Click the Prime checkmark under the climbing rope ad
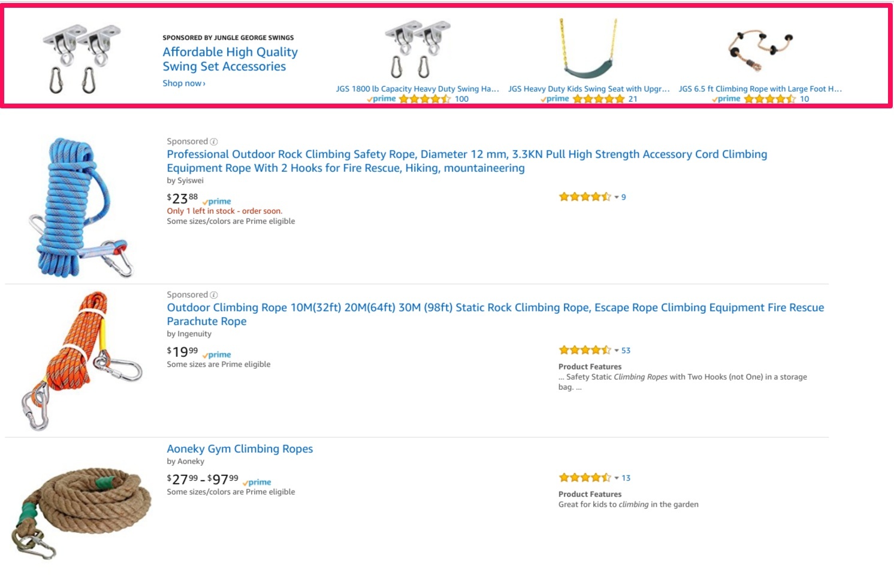This screenshot has height=588, width=894. [726, 99]
